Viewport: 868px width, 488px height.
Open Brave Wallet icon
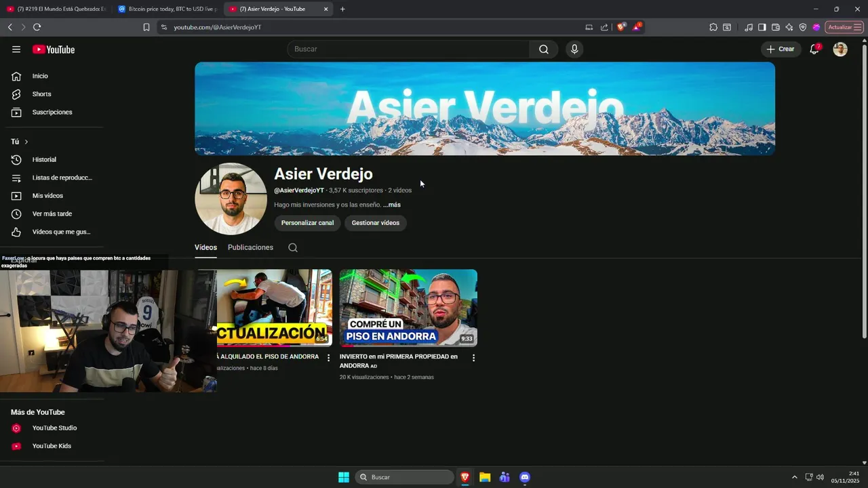776,27
